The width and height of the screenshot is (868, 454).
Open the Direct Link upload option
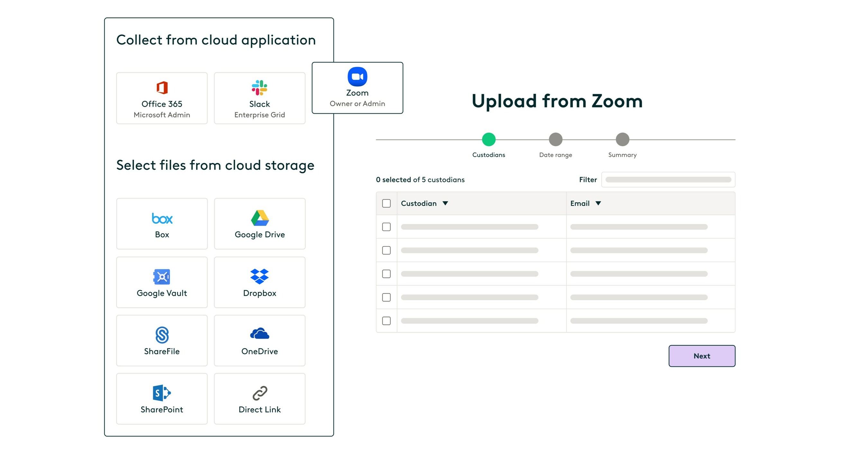tap(259, 399)
